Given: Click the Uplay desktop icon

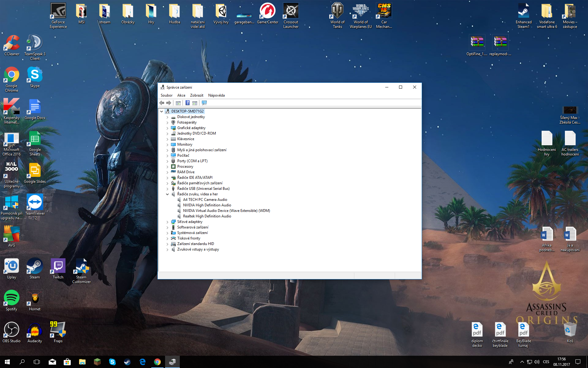Looking at the screenshot, I should tap(12, 269).
